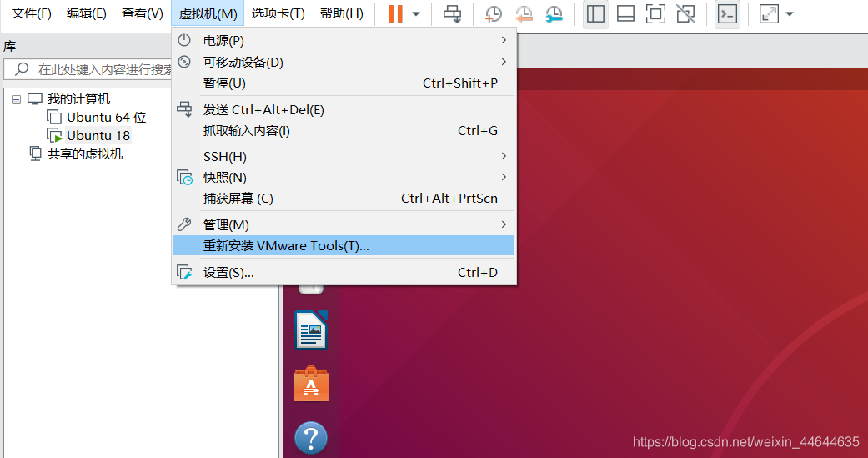The width and height of the screenshot is (868, 458).
Task: Click the library search input field
Action: coord(88,69)
